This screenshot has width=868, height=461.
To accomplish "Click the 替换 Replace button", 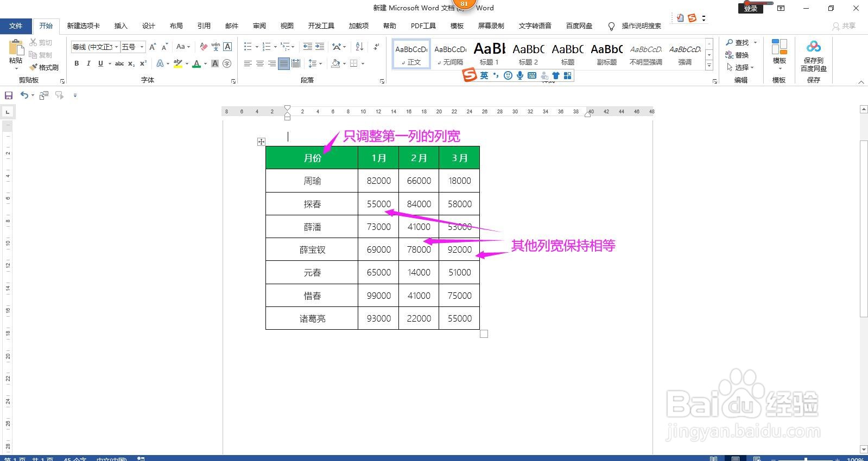I will click(x=737, y=55).
